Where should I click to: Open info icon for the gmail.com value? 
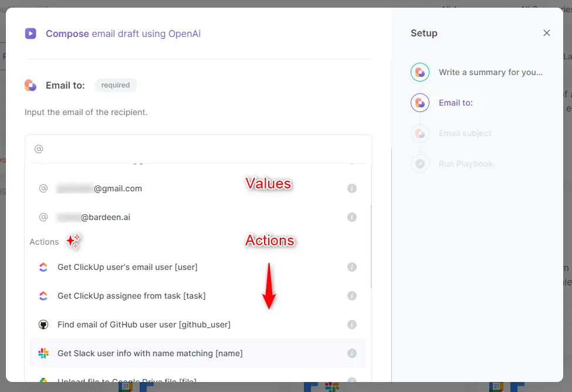click(x=351, y=188)
